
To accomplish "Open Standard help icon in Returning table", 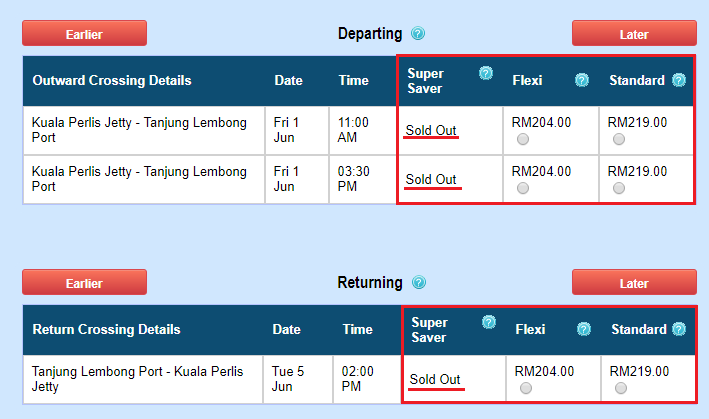I will (679, 329).
